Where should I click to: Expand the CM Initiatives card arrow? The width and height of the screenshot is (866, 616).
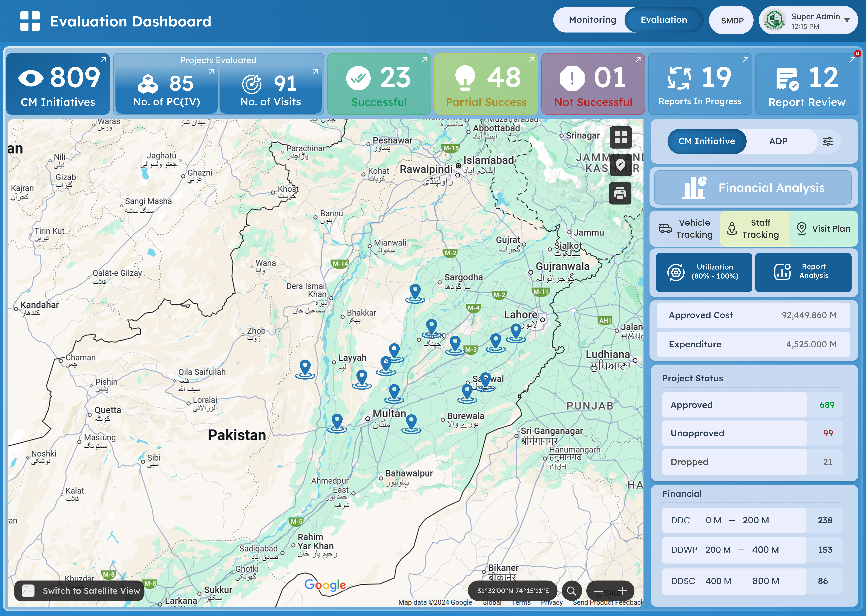pyautogui.click(x=103, y=60)
